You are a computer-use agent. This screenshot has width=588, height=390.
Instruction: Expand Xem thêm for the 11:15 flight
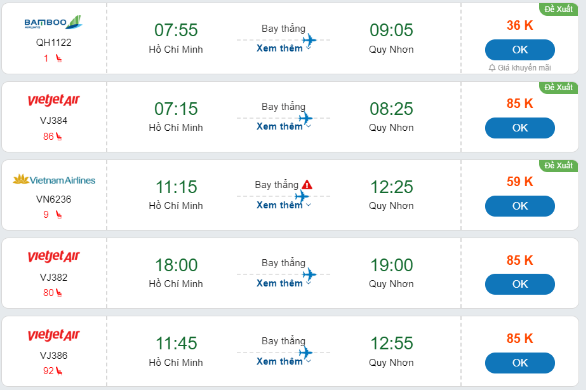click(x=283, y=205)
